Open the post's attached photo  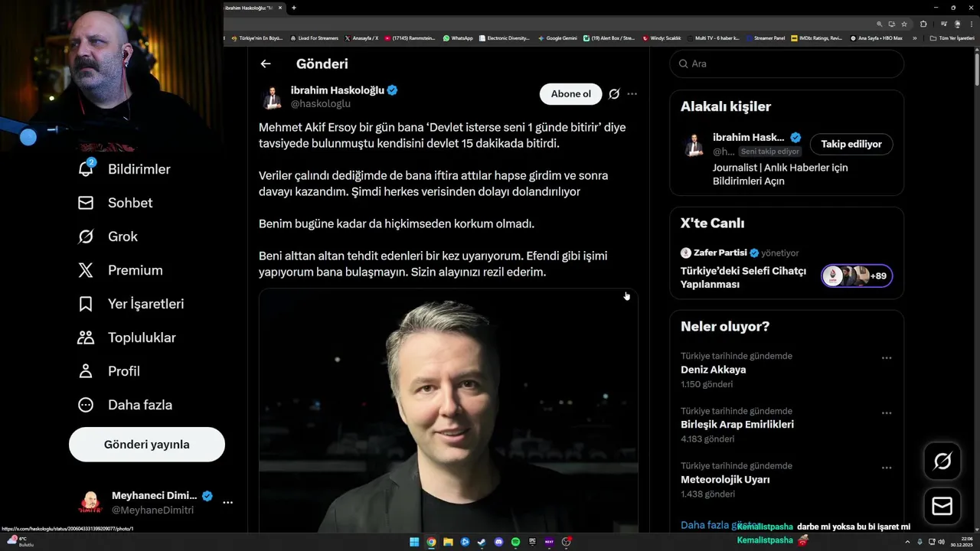click(x=449, y=411)
